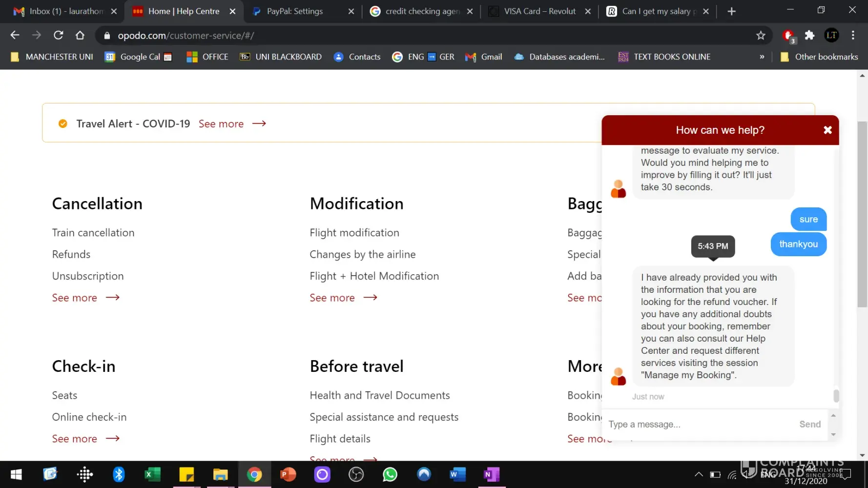Expand the hidden bookmarks overflow chevron
The height and width of the screenshot is (488, 868).
762,57
